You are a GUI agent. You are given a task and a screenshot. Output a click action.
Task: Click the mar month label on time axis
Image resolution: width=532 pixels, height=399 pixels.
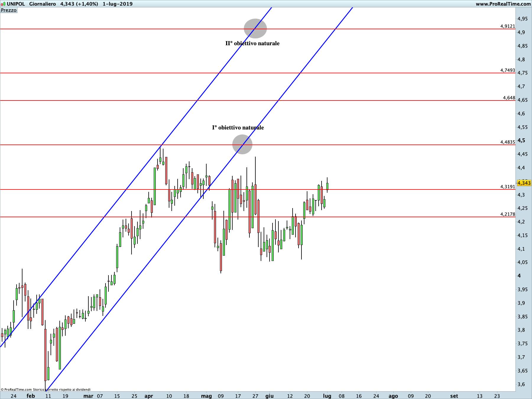pyautogui.click(x=88, y=396)
